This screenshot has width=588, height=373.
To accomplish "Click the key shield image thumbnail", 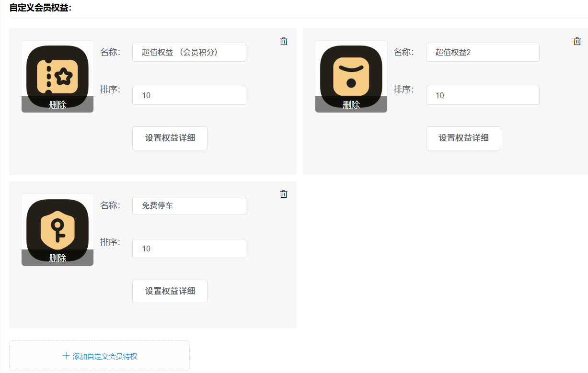I will 58,223.
